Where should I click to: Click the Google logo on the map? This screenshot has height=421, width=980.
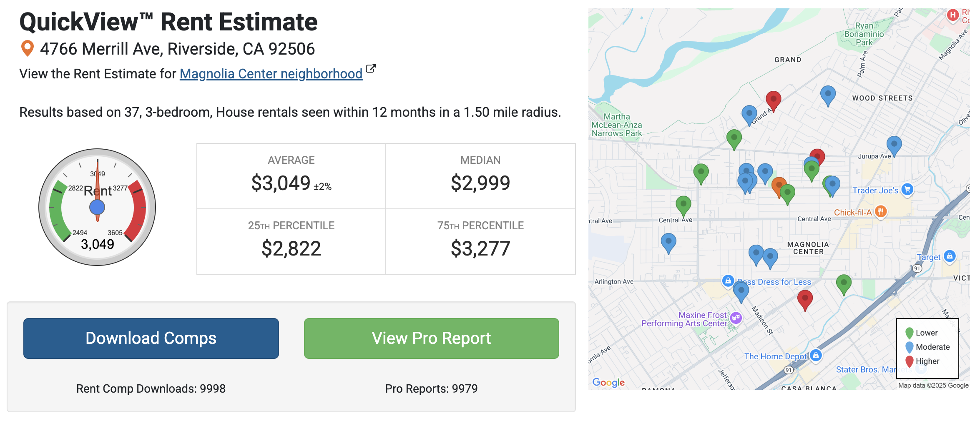click(608, 382)
